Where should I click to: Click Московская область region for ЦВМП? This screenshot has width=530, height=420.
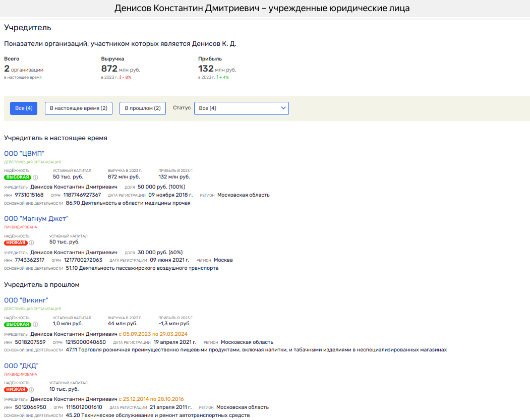pyautogui.click(x=243, y=195)
